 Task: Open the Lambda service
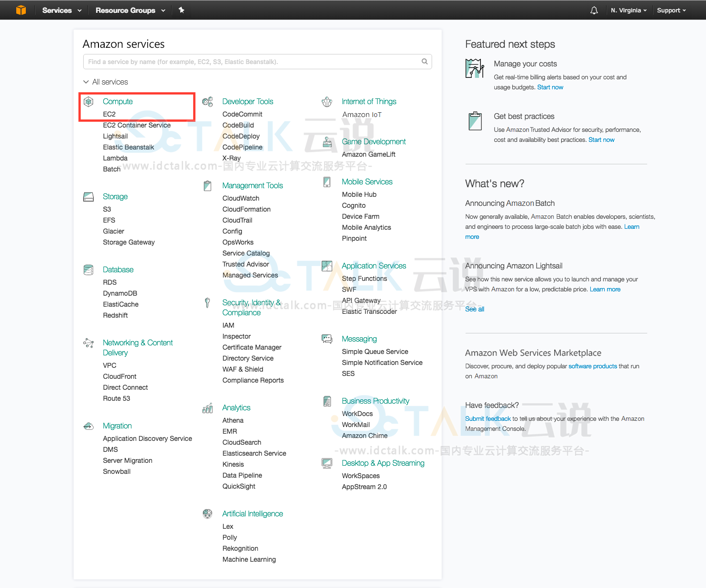(x=115, y=158)
